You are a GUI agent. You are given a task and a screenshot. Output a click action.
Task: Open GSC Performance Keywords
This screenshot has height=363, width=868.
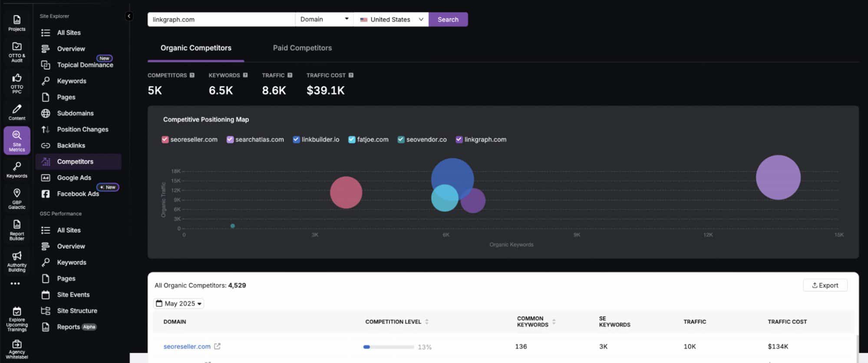coord(72,262)
